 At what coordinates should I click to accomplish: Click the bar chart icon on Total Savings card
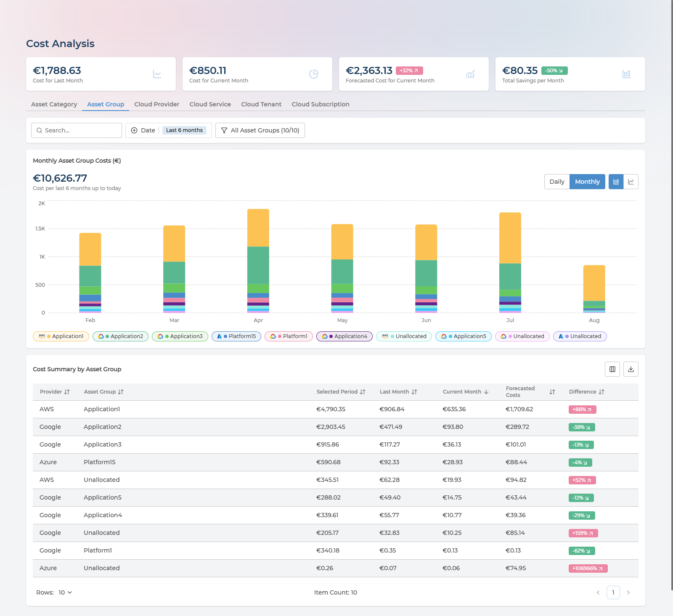point(627,74)
